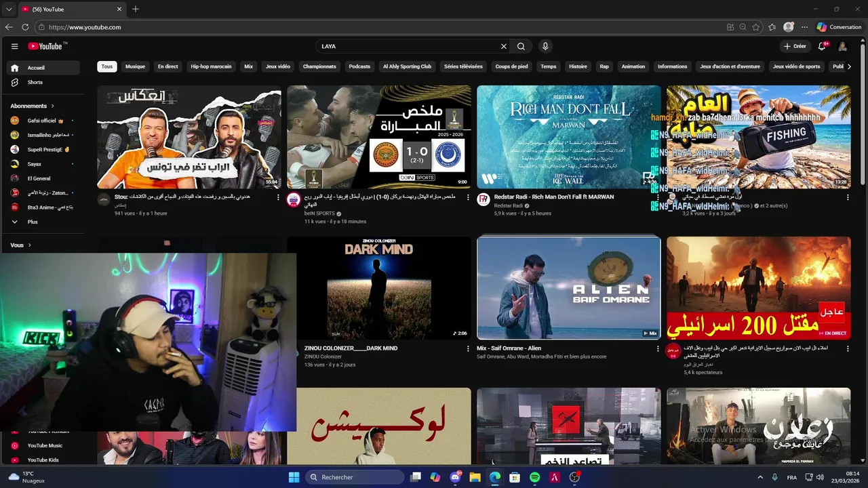Select the Hip-hop marocain filter chip
868x488 pixels.
pyautogui.click(x=211, y=66)
